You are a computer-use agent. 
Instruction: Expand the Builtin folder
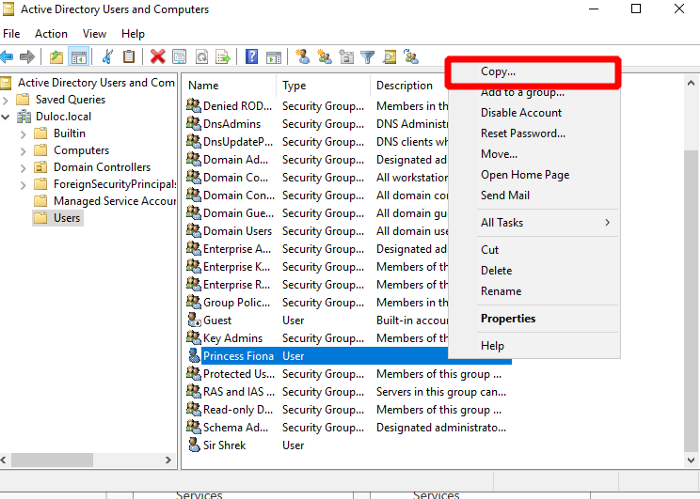pos(23,134)
